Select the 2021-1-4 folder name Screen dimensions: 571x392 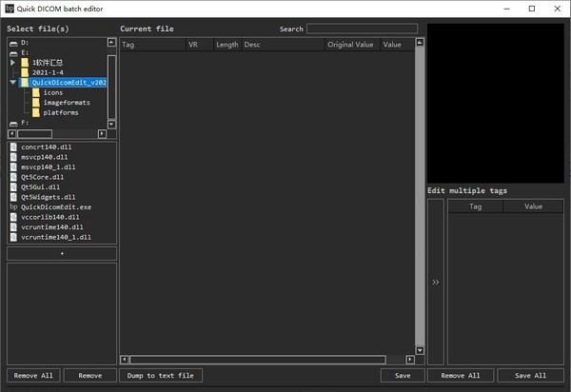[48, 72]
